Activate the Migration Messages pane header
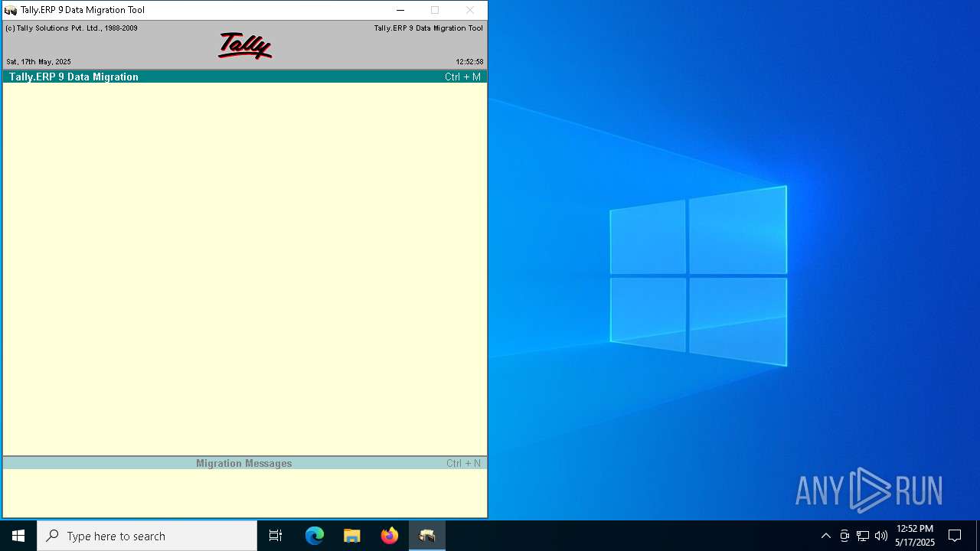980x551 pixels. click(245, 463)
